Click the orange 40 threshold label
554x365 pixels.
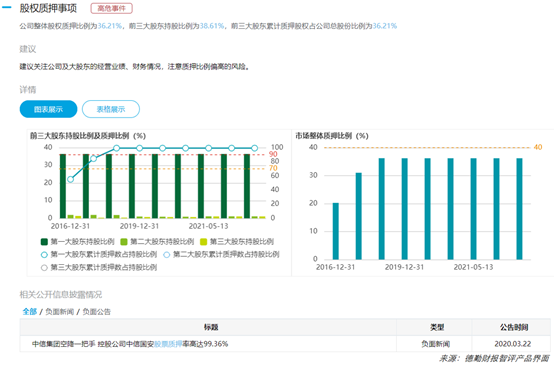pos(538,147)
